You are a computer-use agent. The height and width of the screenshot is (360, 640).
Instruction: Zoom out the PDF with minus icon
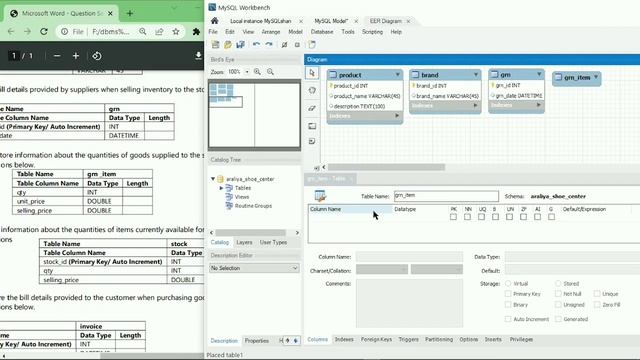pos(57,56)
